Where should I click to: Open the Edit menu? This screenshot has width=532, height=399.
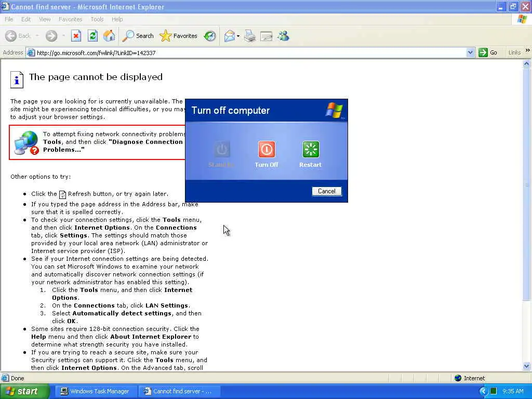26,19
